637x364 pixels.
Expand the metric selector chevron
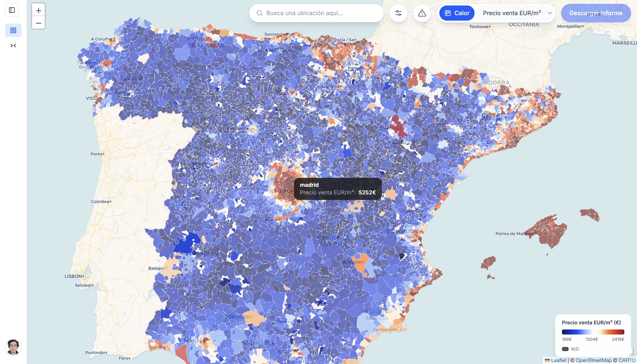point(550,13)
